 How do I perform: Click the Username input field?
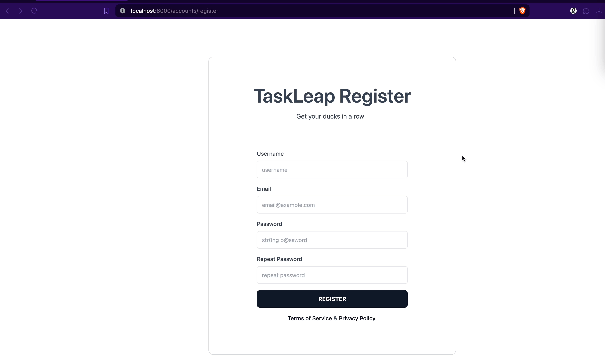point(332,169)
